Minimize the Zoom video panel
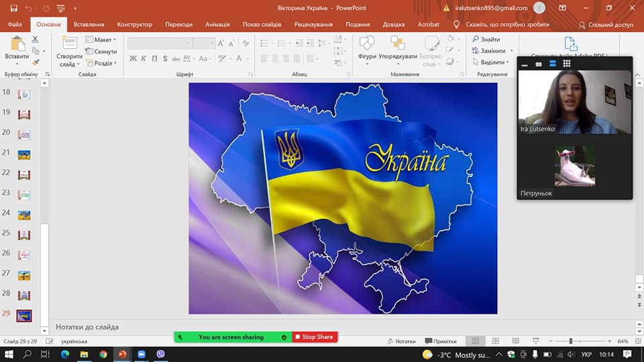This screenshot has width=644, height=362. click(525, 65)
